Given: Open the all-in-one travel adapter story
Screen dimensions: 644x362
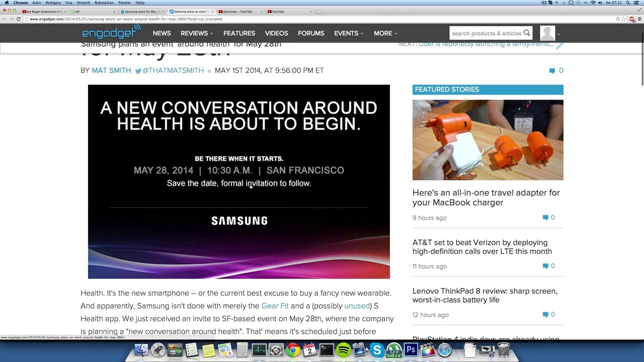Looking at the screenshot, I should pyautogui.click(x=486, y=198).
